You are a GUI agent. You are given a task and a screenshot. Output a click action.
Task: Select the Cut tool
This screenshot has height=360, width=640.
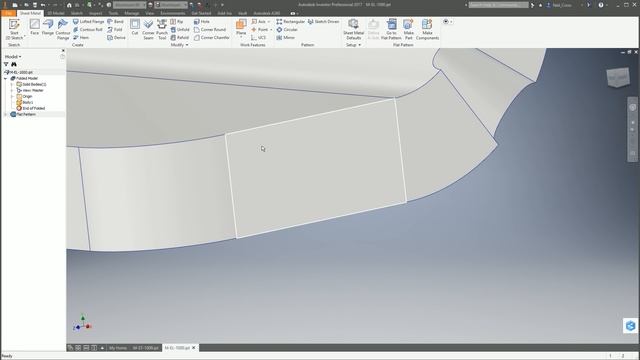135,27
